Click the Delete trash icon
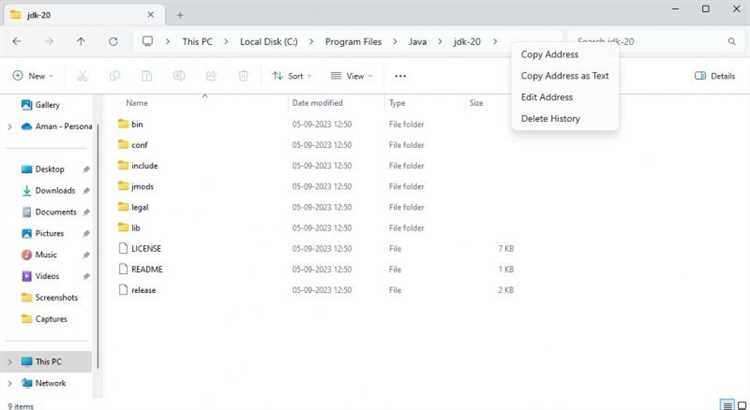Image resolution: width=750 pixels, height=410 pixels. point(243,76)
